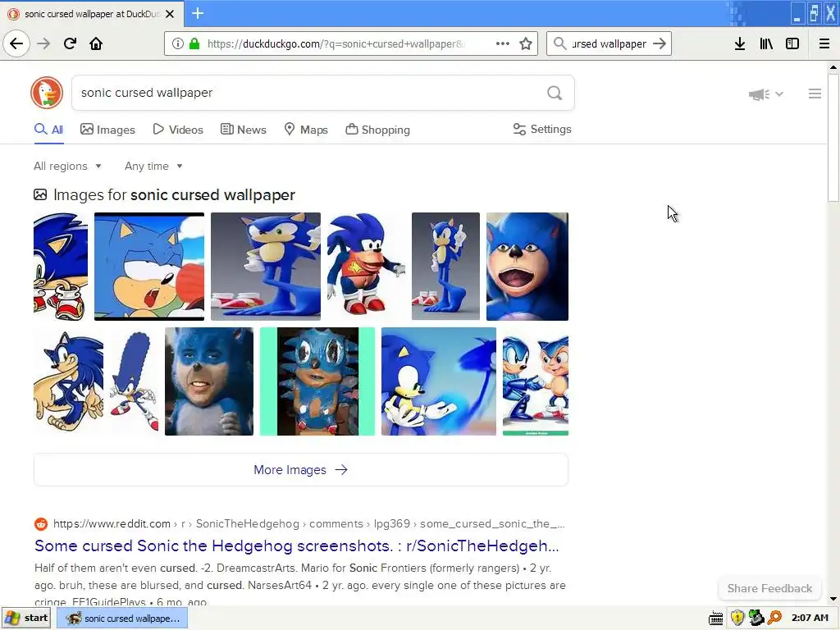
Task: Open the Sonic with human face thumbnail
Action: tap(209, 381)
